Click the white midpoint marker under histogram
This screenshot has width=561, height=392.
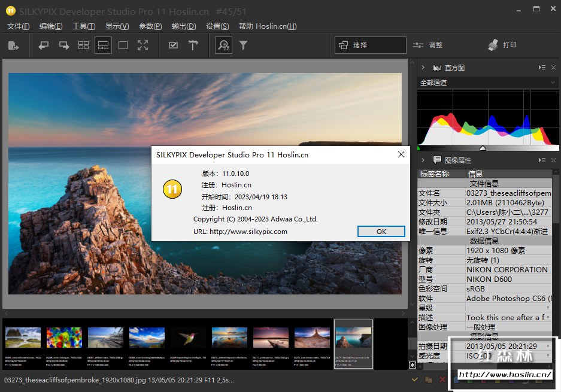coord(483,148)
